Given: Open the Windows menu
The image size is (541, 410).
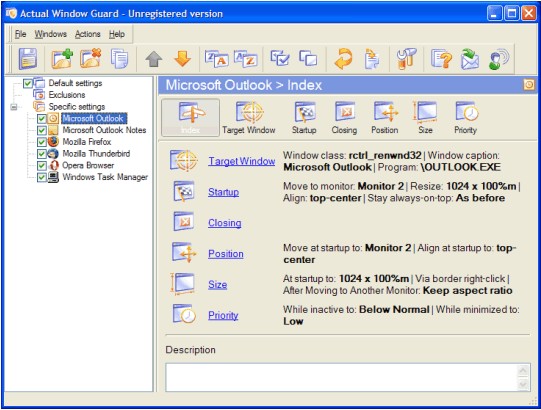Looking at the screenshot, I should pyautogui.click(x=50, y=34).
